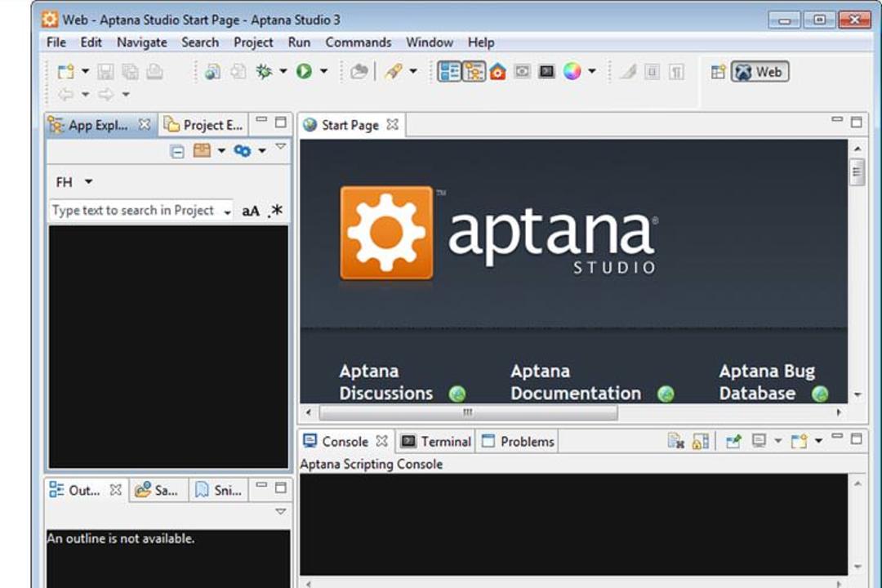Click the Open Perspective icon
This screenshot has width=882, height=588.
[718, 72]
